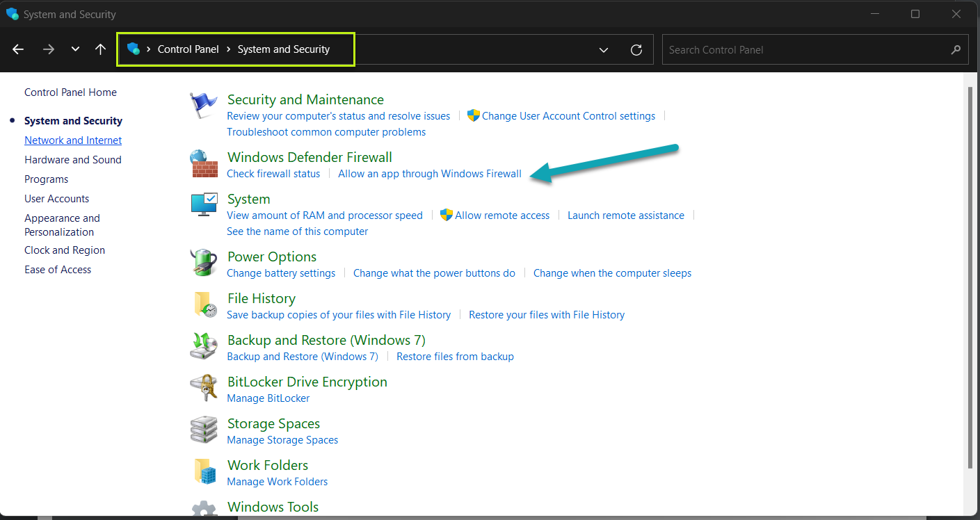Refresh the Control Panel view
980x520 pixels.
click(x=636, y=49)
